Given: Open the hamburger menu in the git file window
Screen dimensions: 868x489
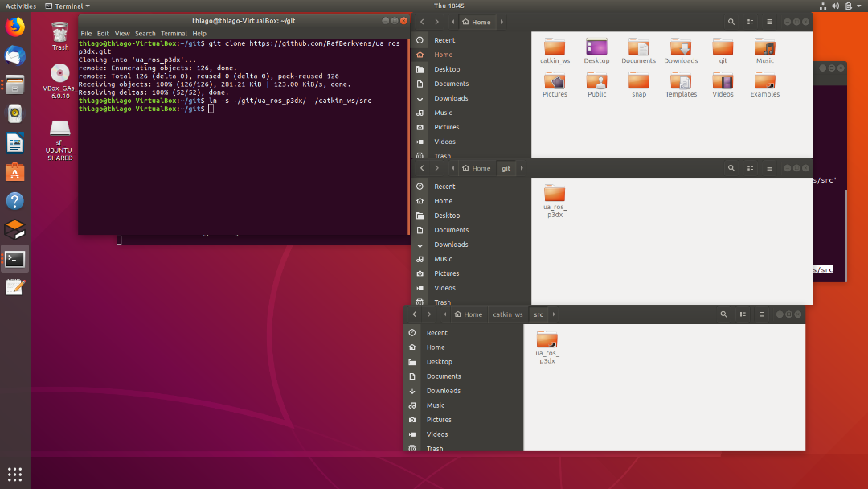Looking at the screenshot, I should point(769,168).
